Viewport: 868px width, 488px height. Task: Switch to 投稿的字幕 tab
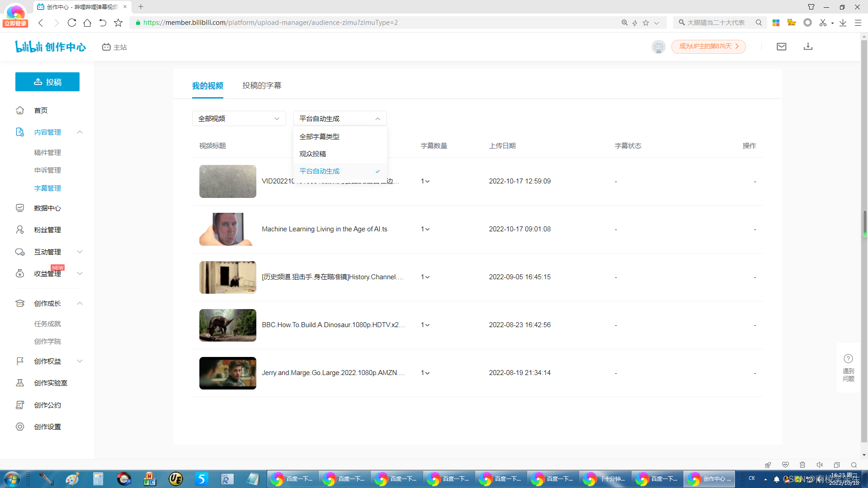(x=262, y=85)
